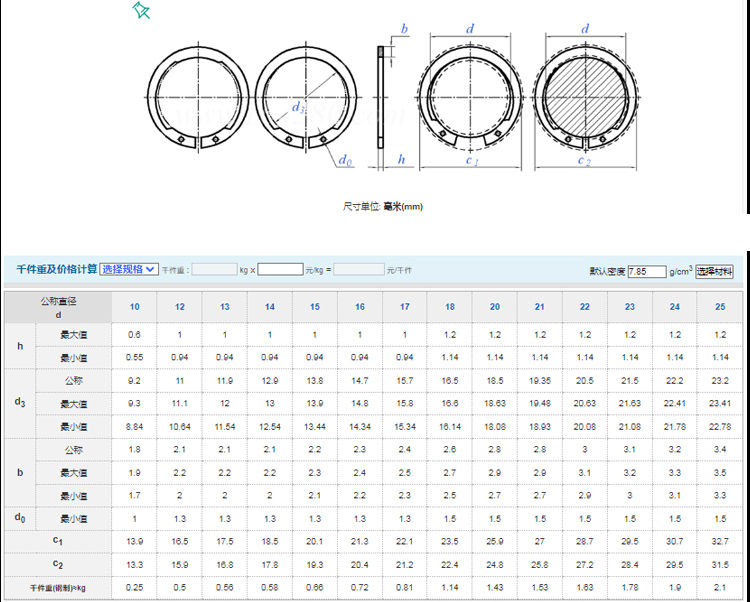Open nominal diameter 14 column link
This screenshot has width=750, height=602.
click(x=270, y=307)
